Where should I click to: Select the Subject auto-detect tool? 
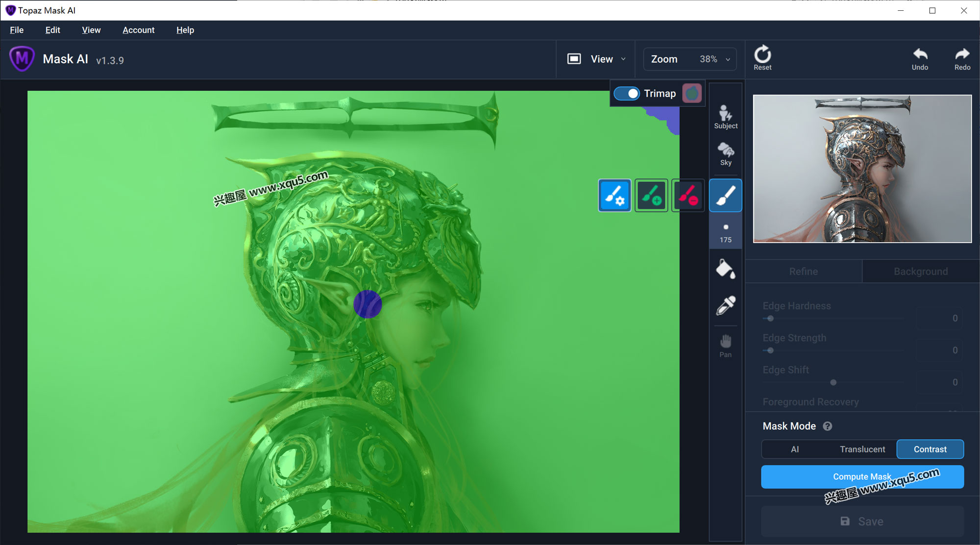725,117
